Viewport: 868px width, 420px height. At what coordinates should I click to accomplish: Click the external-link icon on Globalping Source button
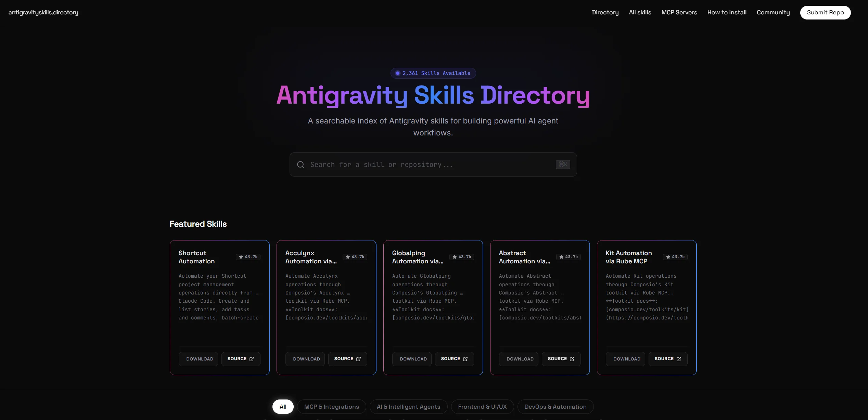[x=465, y=359]
